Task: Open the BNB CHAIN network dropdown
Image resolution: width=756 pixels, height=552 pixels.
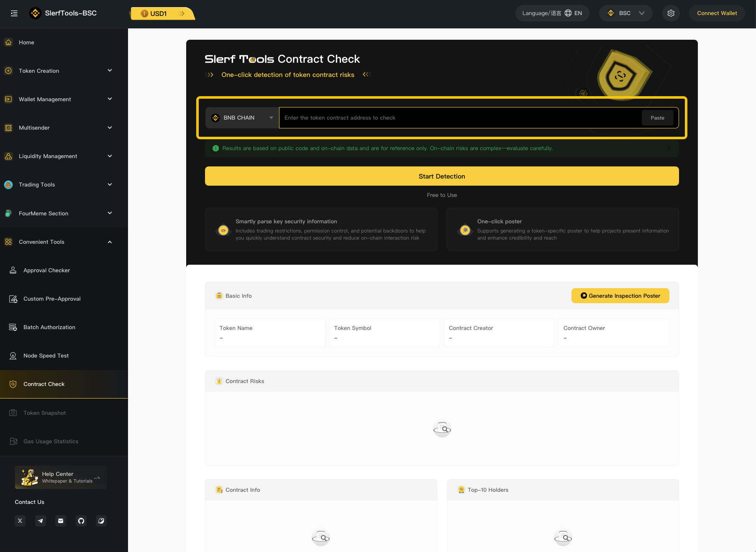Action: click(242, 118)
